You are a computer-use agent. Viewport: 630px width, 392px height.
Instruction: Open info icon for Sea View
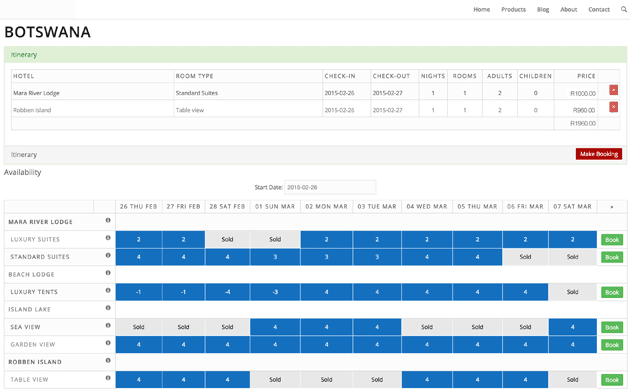click(108, 325)
